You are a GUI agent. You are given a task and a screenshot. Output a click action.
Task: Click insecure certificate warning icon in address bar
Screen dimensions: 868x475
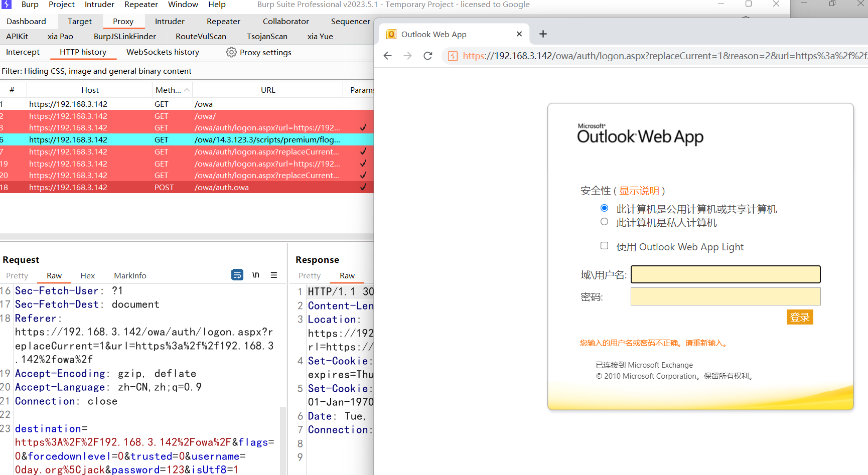pos(453,56)
